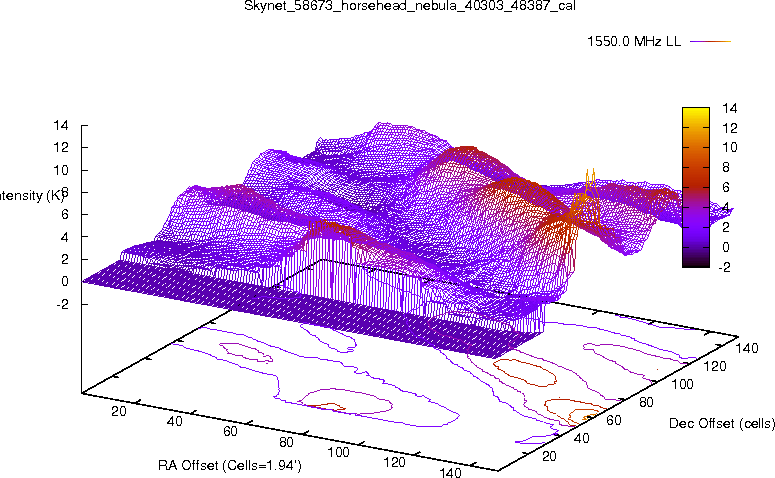The width and height of the screenshot is (775, 478).
Task: Click Dec Offset axis tick label 100
Action: (x=682, y=384)
